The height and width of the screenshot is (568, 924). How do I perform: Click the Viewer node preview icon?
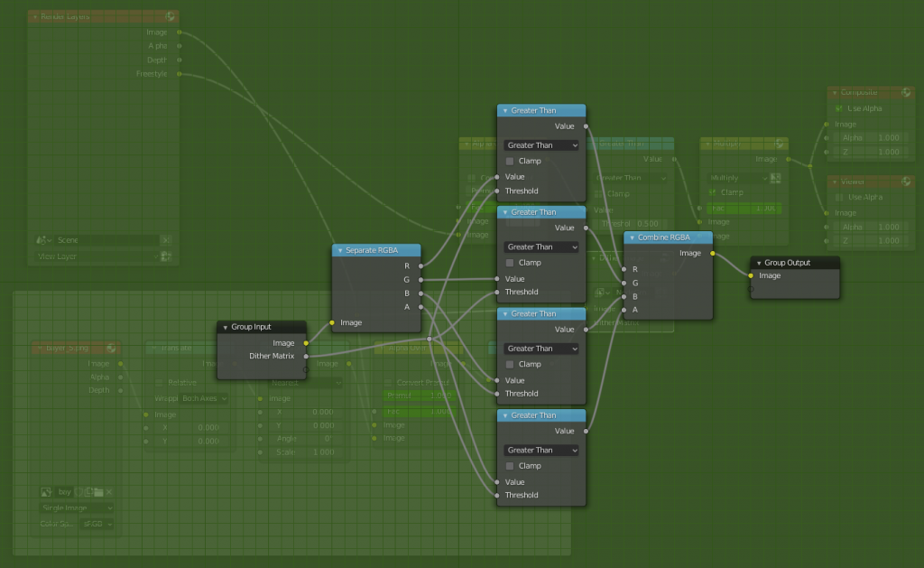906,182
